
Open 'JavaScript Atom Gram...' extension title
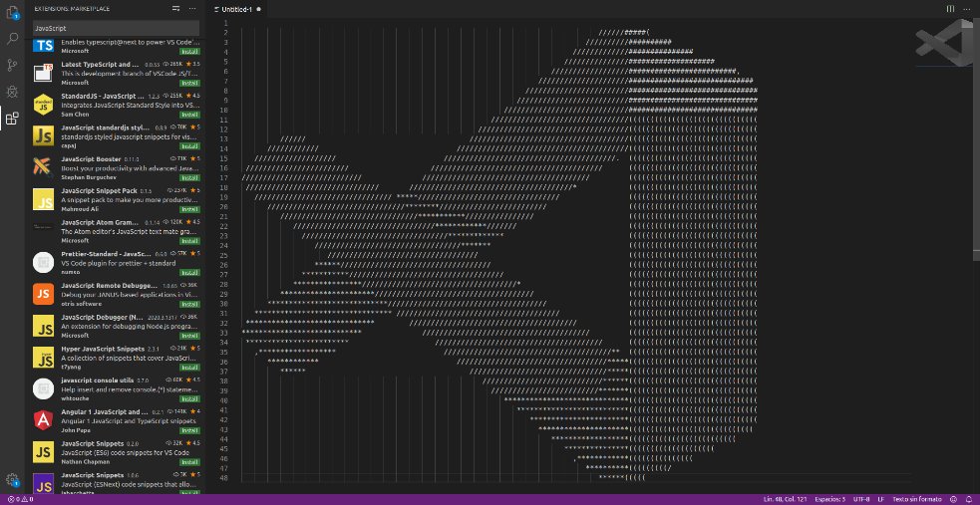(x=100, y=222)
